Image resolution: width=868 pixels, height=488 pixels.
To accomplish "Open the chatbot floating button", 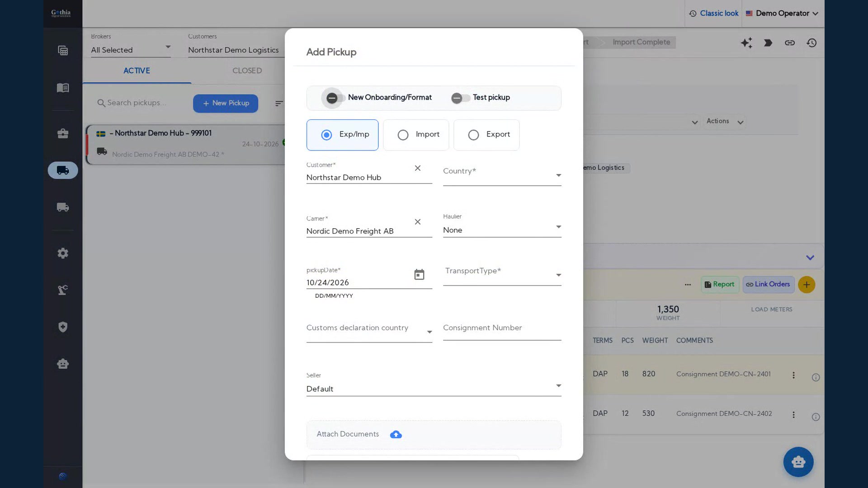I will tap(798, 462).
